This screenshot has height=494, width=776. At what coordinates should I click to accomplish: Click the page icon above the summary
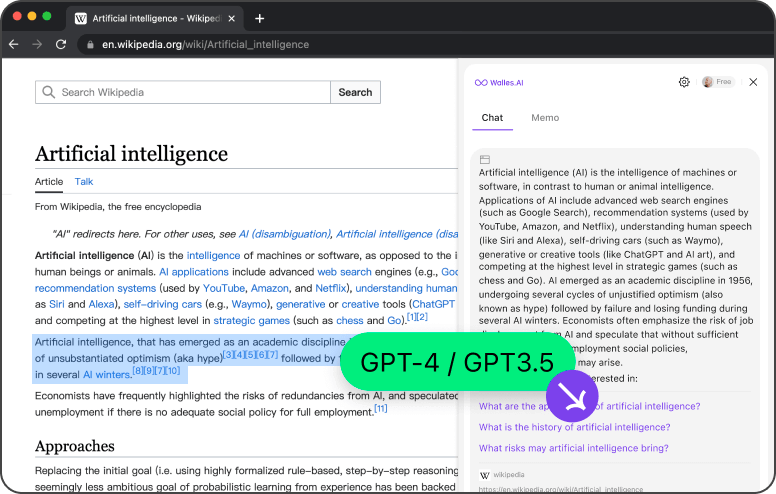click(485, 159)
